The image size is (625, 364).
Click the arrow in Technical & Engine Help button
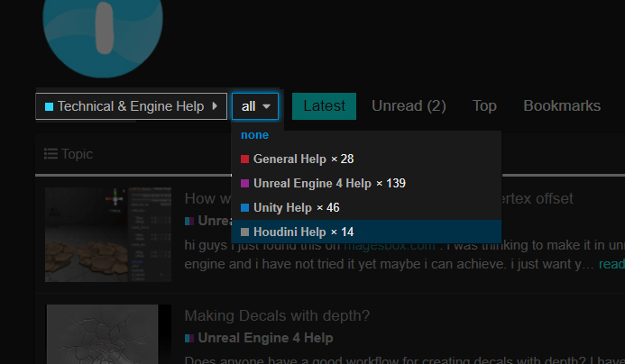pyautogui.click(x=215, y=106)
